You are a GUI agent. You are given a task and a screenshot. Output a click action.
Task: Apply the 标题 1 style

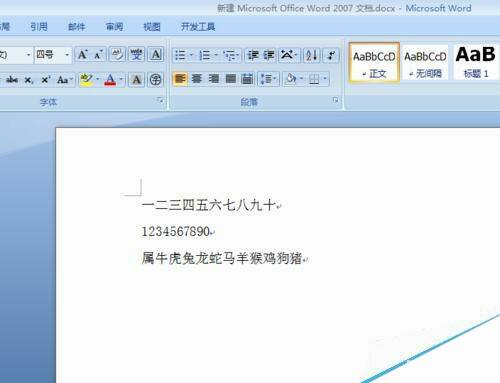(x=476, y=62)
